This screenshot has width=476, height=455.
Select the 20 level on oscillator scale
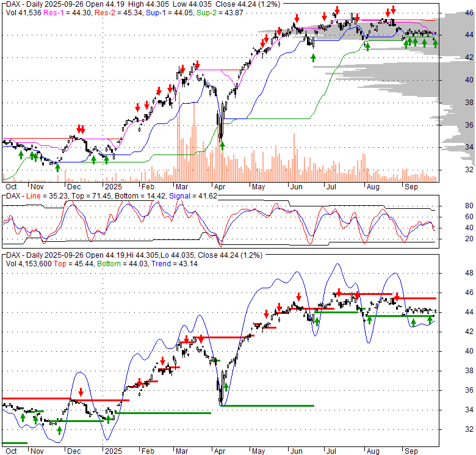click(x=469, y=238)
